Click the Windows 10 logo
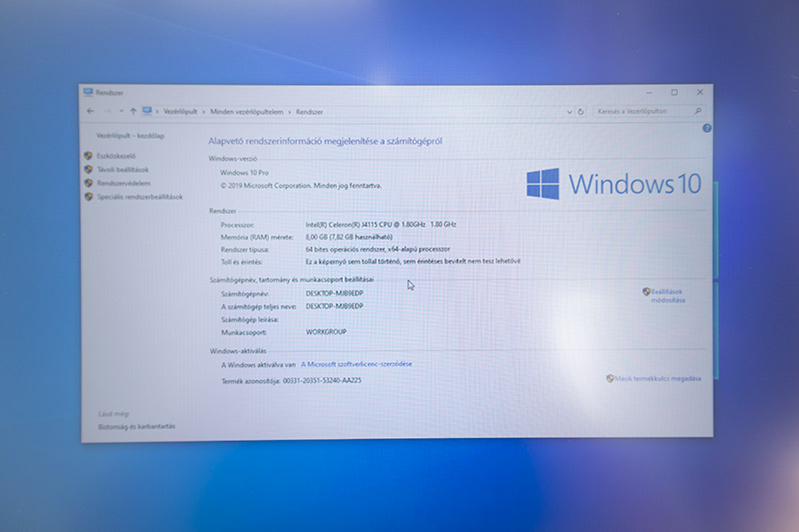Viewport: 799px width, 532px height. click(614, 184)
